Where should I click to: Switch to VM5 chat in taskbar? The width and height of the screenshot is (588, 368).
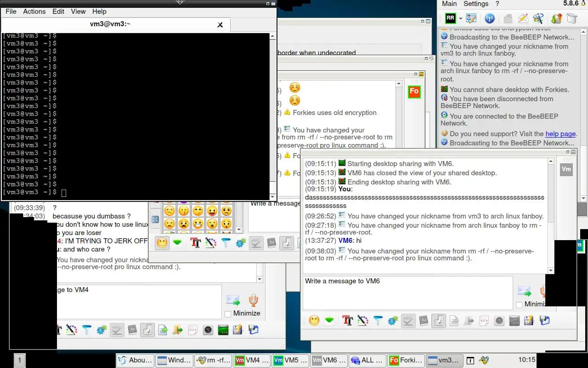coord(290,360)
